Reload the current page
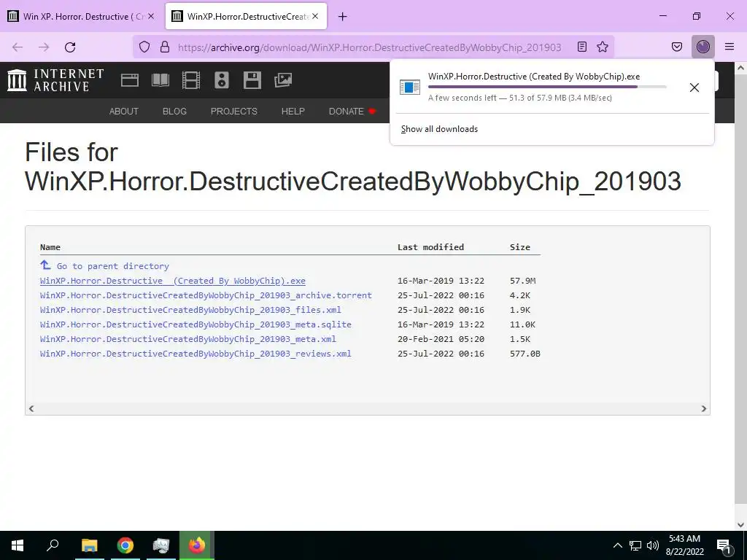The width and height of the screenshot is (747, 560). click(x=70, y=47)
